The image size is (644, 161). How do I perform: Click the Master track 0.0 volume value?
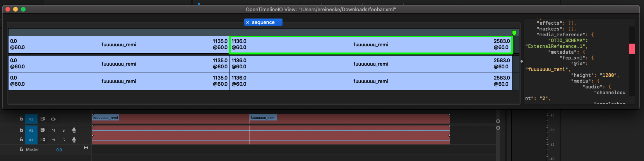tap(59, 150)
